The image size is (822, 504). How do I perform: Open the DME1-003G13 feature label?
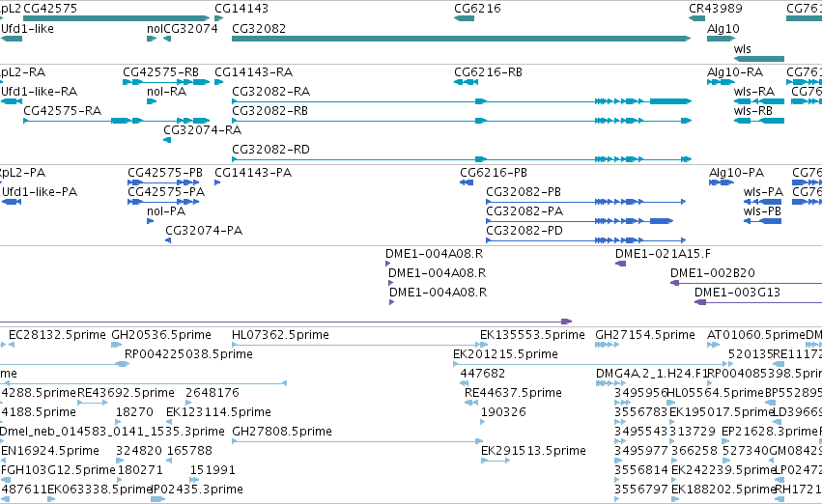point(737,293)
